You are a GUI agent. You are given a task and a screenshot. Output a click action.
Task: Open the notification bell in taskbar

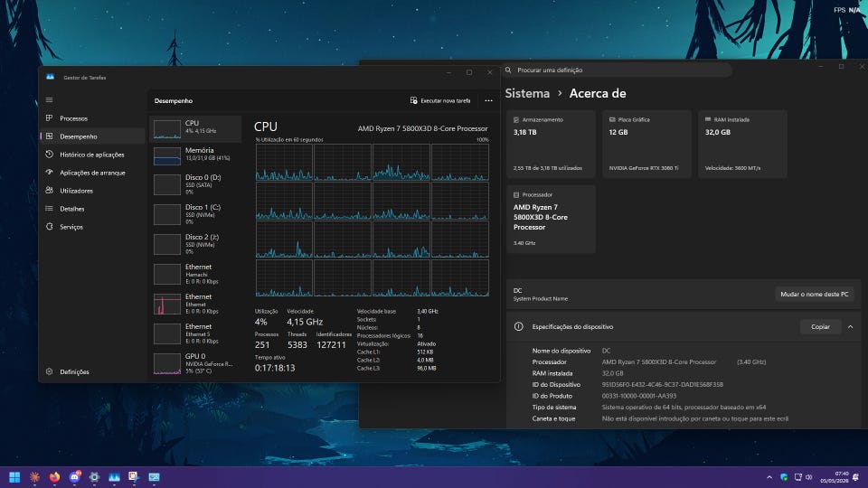[x=856, y=477]
